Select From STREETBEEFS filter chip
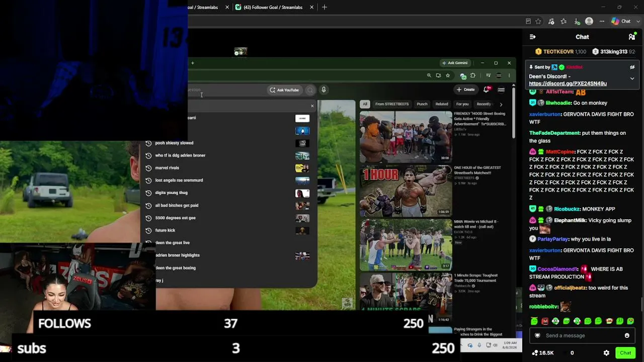 (392, 104)
